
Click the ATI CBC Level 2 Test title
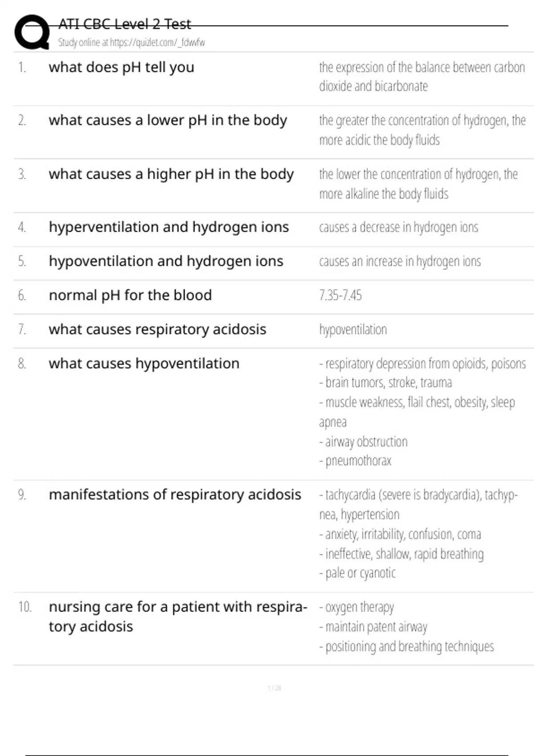click(125, 24)
